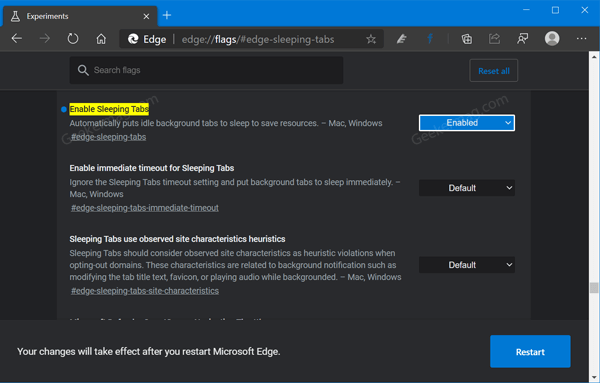The height and width of the screenshot is (383, 600).
Task: Open the Feedback icon
Action: (x=523, y=39)
